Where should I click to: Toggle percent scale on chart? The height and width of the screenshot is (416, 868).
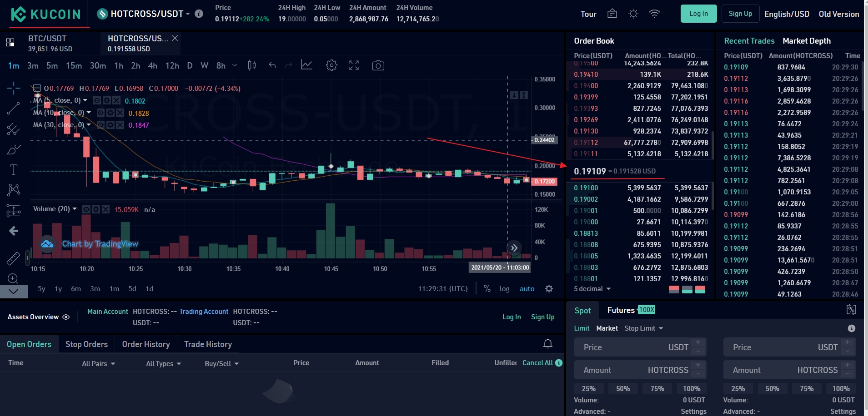(487, 289)
